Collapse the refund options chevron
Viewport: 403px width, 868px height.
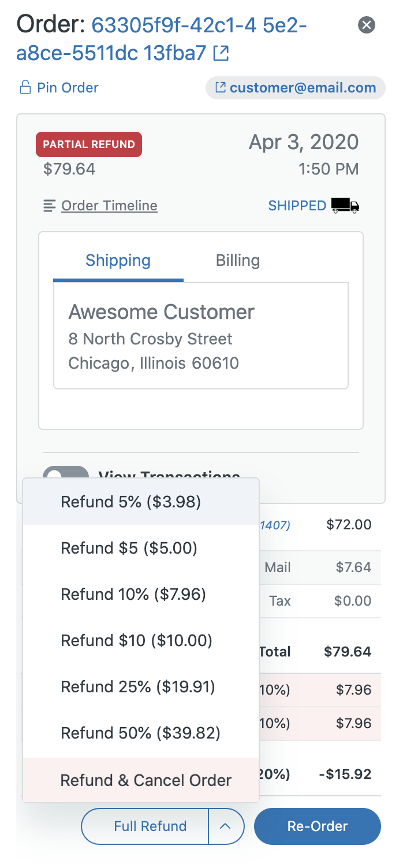(x=226, y=826)
